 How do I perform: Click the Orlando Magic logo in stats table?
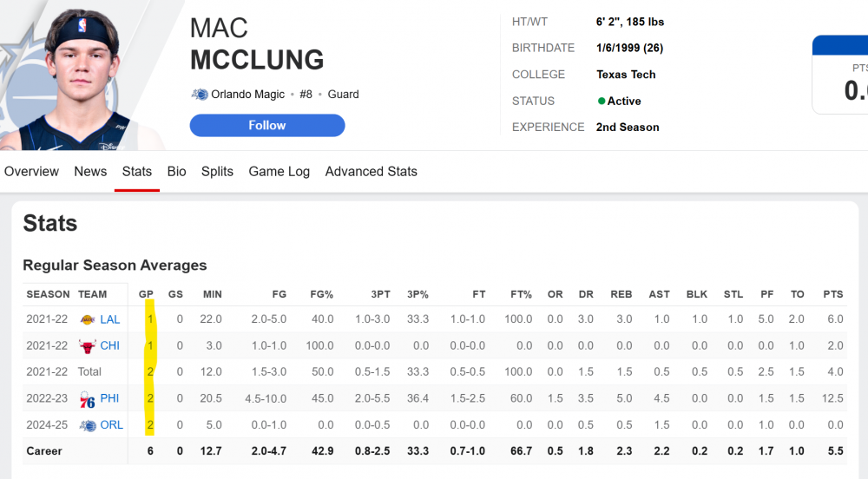[x=87, y=425]
